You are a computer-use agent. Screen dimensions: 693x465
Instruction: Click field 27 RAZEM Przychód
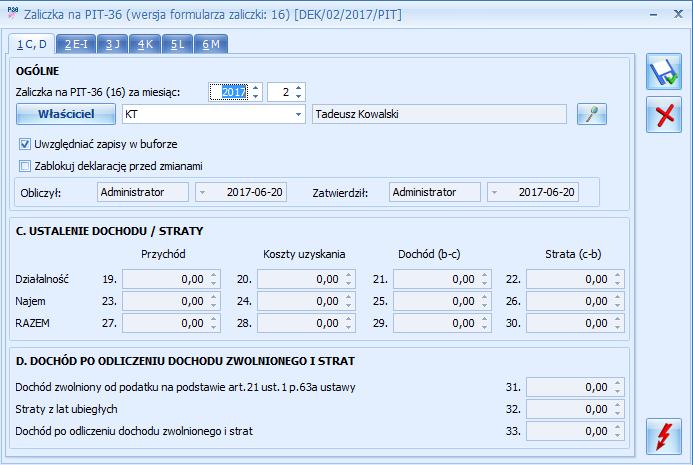click(171, 323)
